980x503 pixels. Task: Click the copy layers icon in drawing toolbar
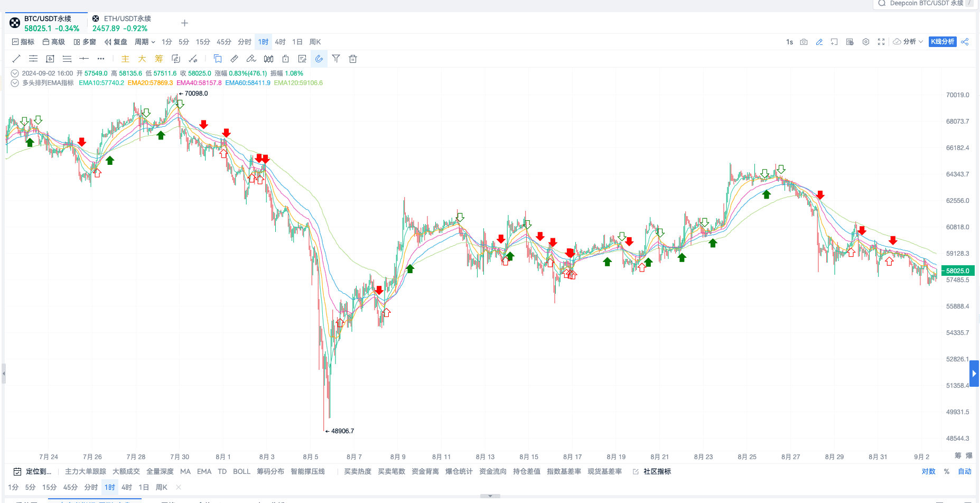[x=218, y=59]
